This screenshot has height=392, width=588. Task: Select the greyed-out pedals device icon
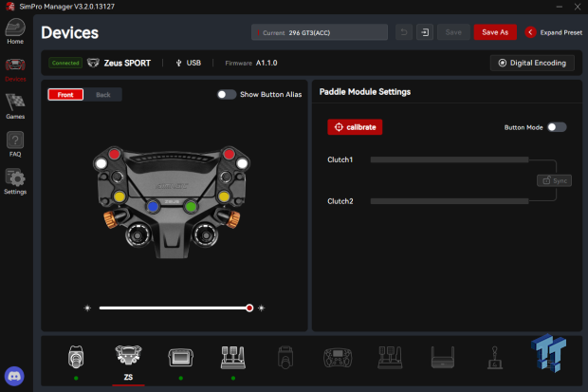(x=390, y=357)
